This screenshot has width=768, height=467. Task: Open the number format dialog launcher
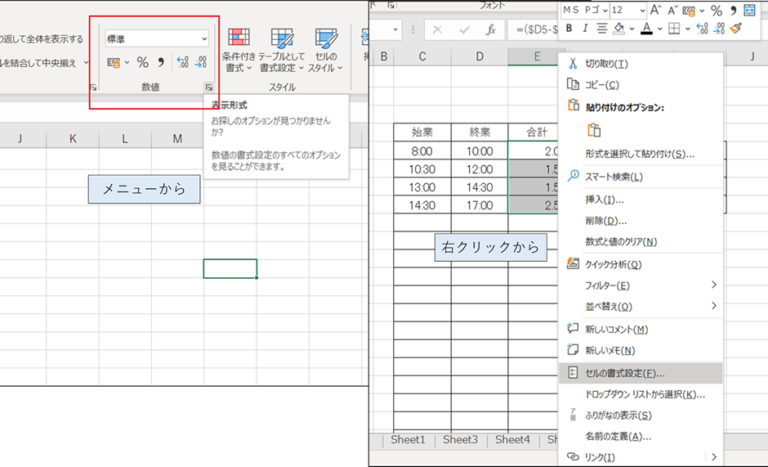pyautogui.click(x=209, y=88)
